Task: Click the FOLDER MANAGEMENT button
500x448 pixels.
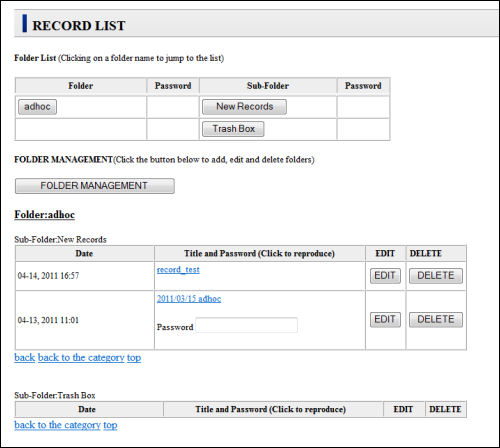Action: coord(95,186)
